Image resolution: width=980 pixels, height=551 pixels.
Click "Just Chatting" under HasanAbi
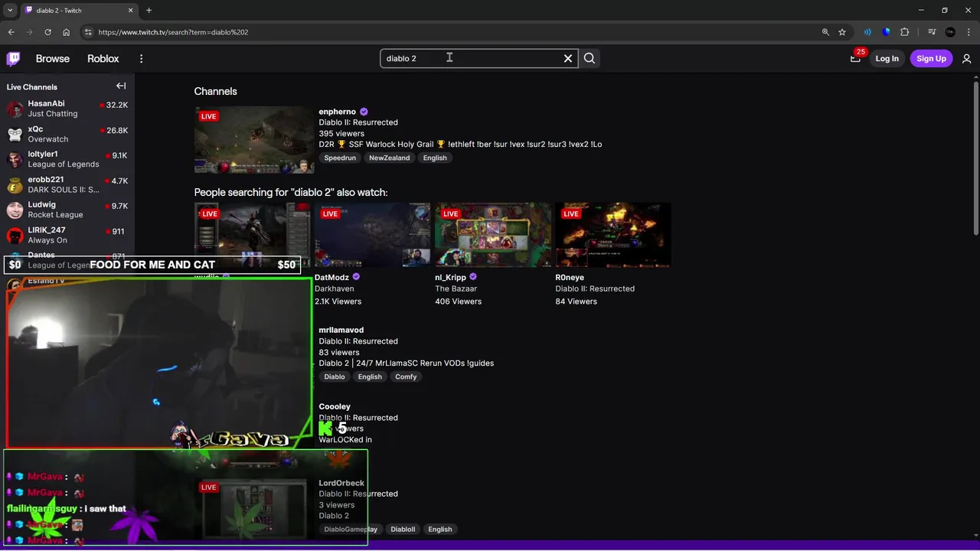53,114
